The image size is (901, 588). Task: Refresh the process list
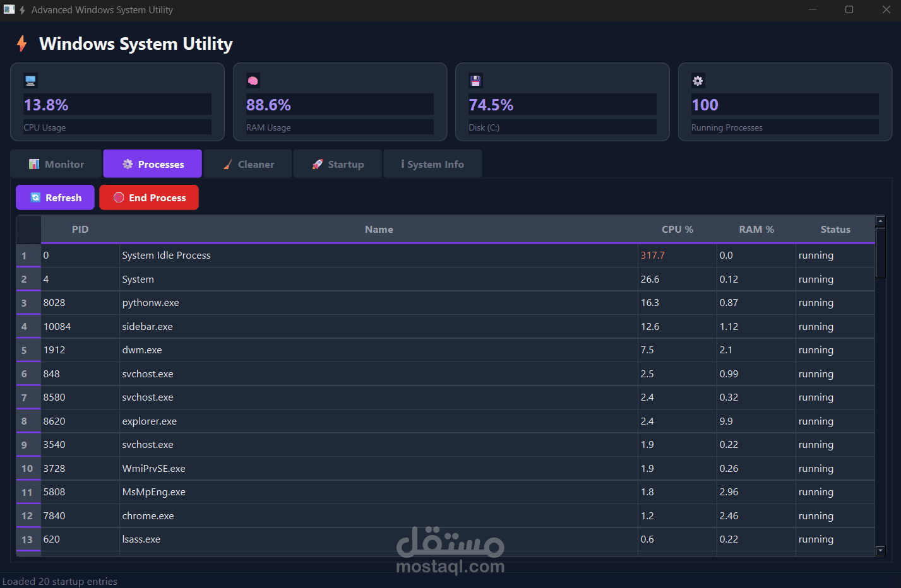pyautogui.click(x=55, y=197)
